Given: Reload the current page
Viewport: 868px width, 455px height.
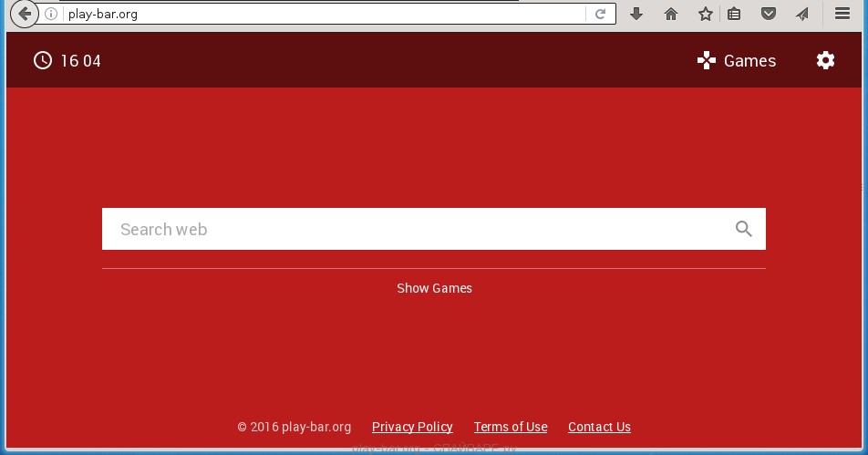Looking at the screenshot, I should tap(600, 14).
